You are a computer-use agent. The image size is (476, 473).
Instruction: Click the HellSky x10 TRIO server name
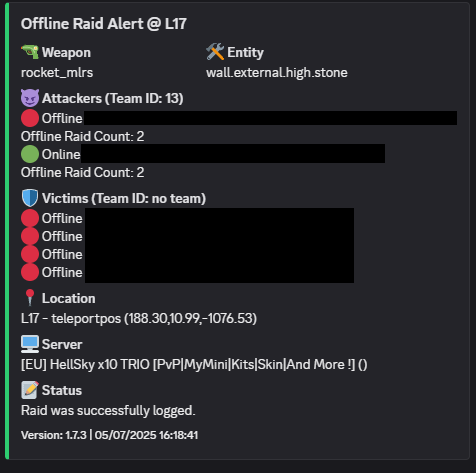pyautogui.click(x=194, y=364)
